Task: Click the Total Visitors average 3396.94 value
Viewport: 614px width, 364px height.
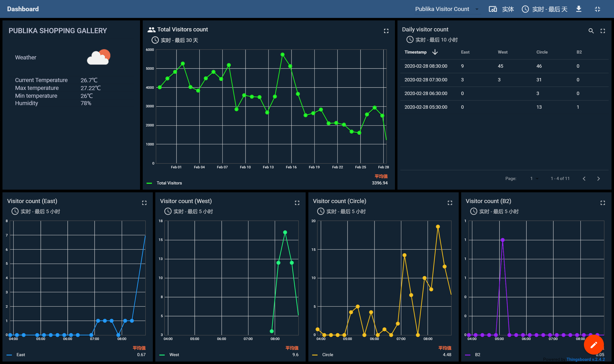Action: click(379, 183)
